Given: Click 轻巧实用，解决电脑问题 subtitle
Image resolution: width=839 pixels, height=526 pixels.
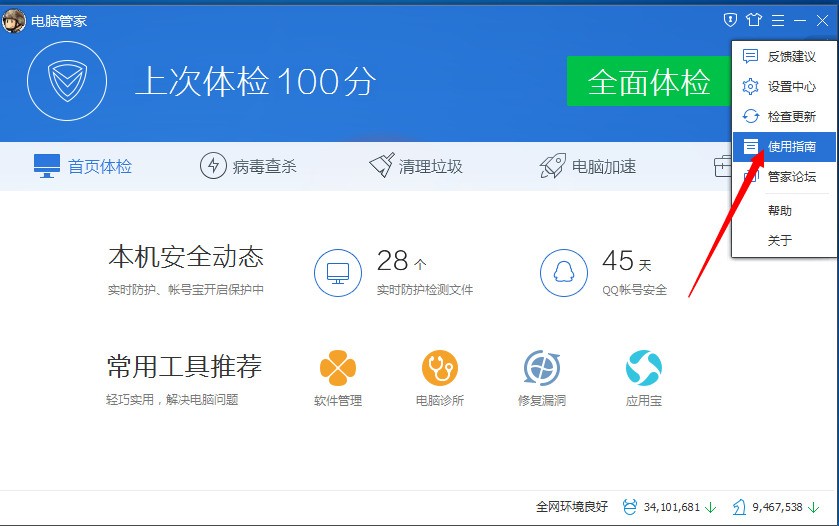Looking at the screenshot, I should [172, 400].
